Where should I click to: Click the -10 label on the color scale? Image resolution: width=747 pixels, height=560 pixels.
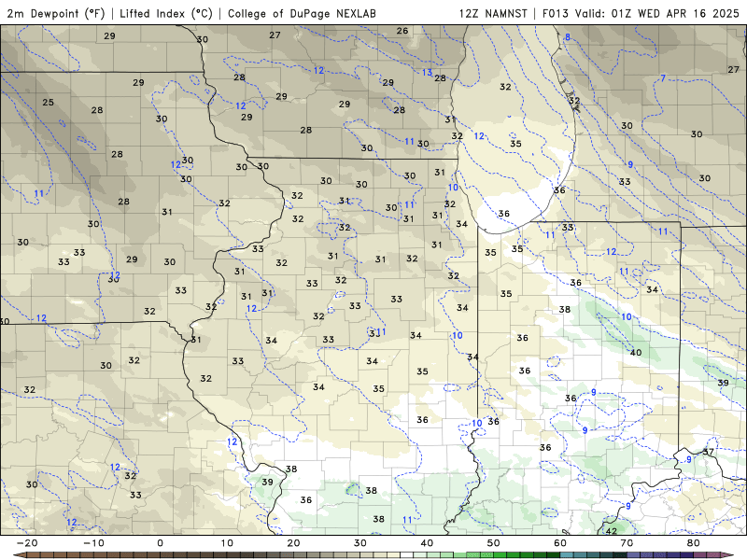click(x=93, y=543)
